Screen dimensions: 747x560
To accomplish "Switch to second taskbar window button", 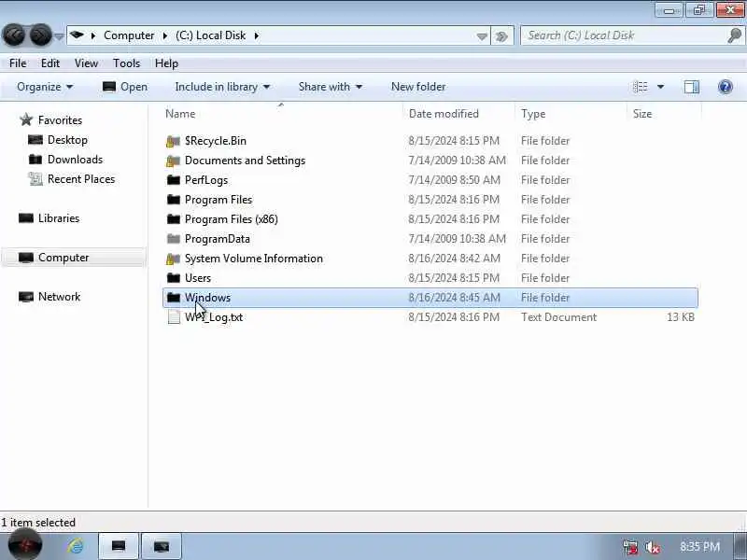I will tap(162, 546).
